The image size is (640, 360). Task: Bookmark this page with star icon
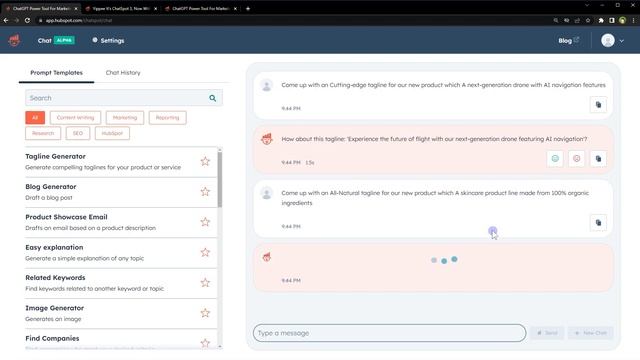click(588, 20)
